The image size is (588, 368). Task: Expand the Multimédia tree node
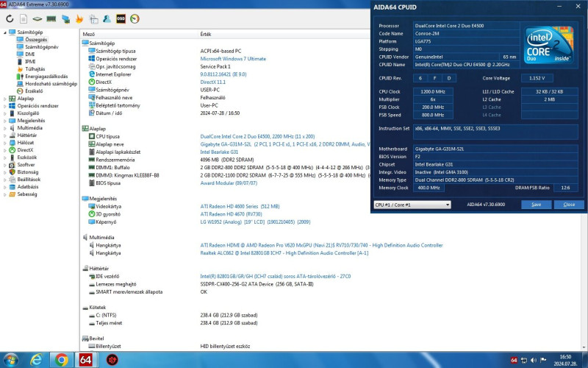coord(5,128)
